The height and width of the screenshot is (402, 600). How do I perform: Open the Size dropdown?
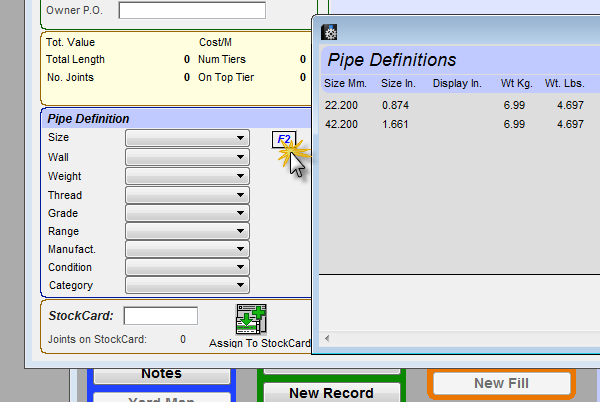[x=186, y=139]
